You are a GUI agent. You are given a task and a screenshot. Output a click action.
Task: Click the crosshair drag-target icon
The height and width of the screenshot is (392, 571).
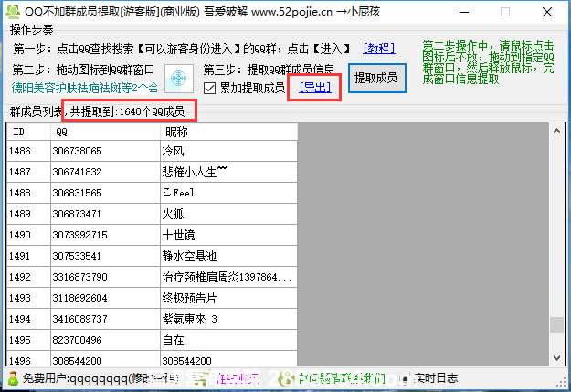(179, 79)
